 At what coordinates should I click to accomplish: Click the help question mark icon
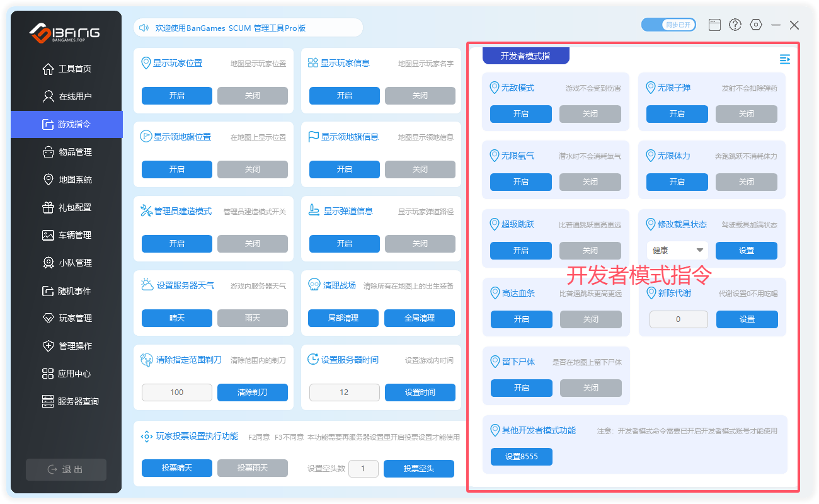(735, 25)
